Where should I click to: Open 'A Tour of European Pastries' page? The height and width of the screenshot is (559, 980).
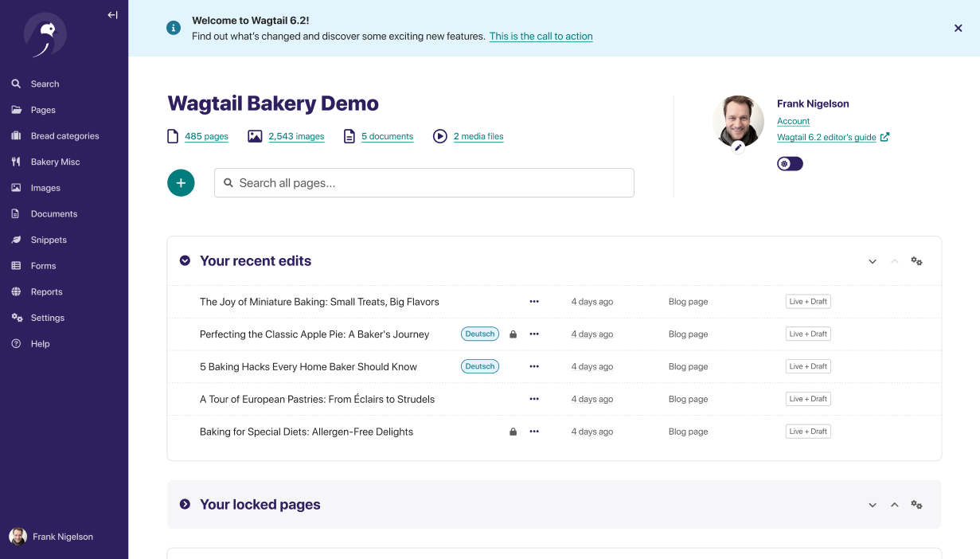[317, 400]
